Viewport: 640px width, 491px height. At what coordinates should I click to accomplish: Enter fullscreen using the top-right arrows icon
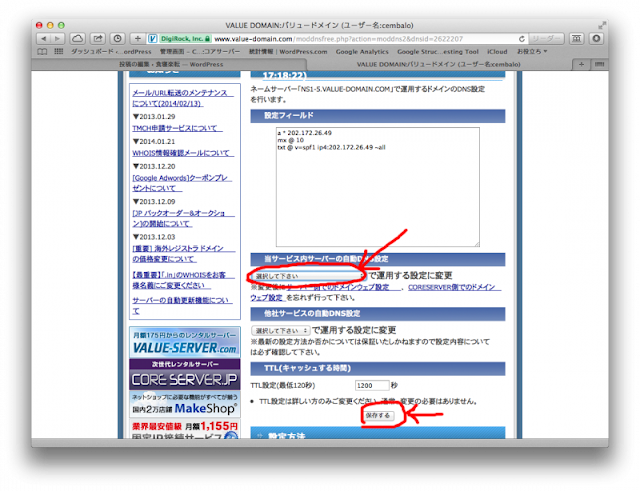(x=602, y=25)
